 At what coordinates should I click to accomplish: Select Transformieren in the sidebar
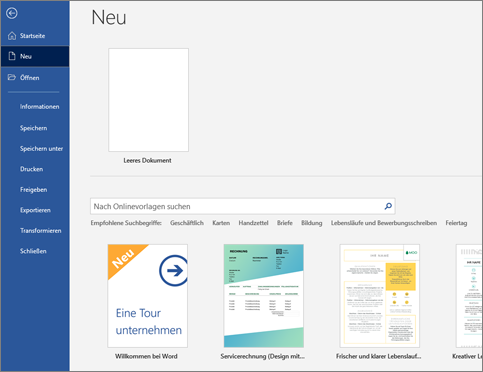coord(40,231)
